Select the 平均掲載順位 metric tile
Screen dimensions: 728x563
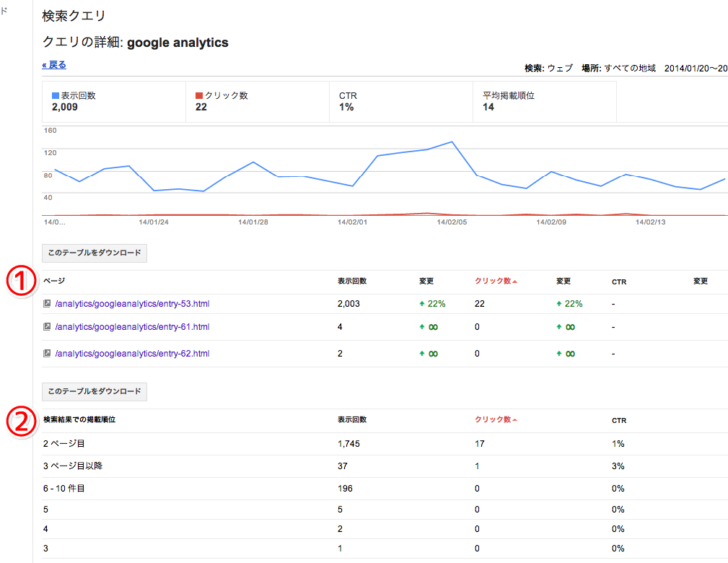coord(545,102)
